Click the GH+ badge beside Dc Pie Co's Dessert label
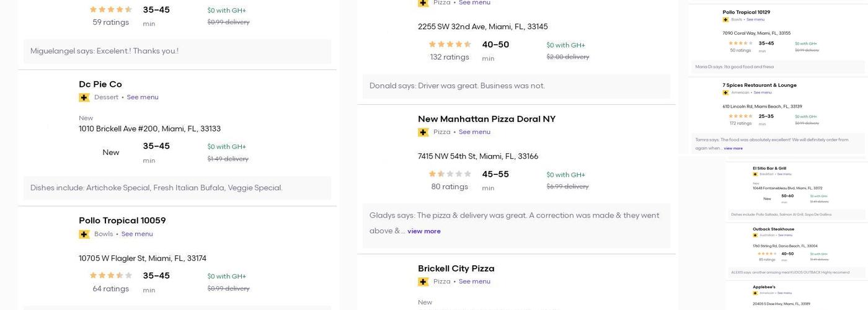This screenshot has width=868, height=310. [84, 97]
